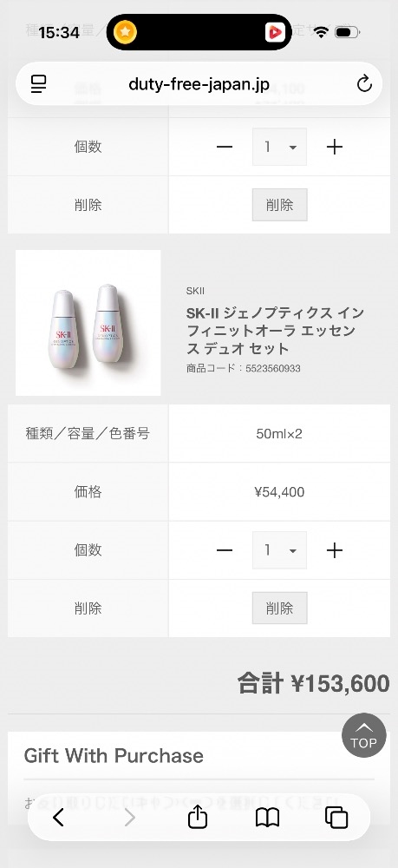Tap the Safari reload page icon

(364, 84)
